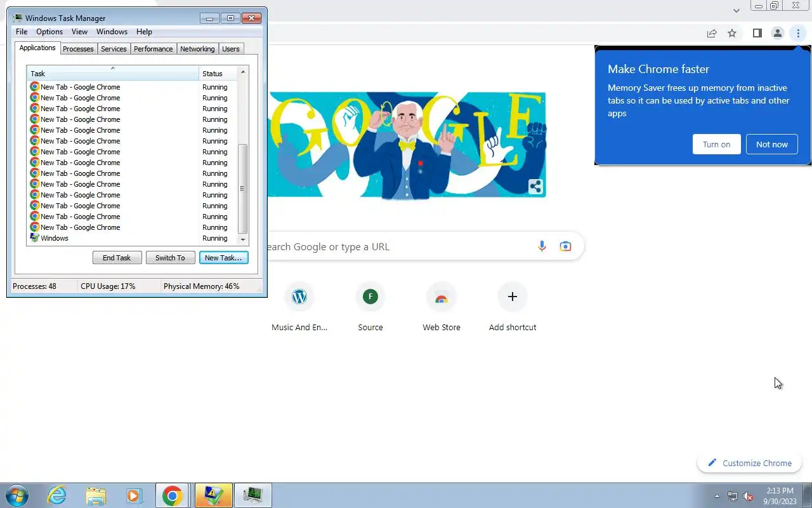
Task: Open the Help menu in Task Manager
Action: (x=144, y=32)
